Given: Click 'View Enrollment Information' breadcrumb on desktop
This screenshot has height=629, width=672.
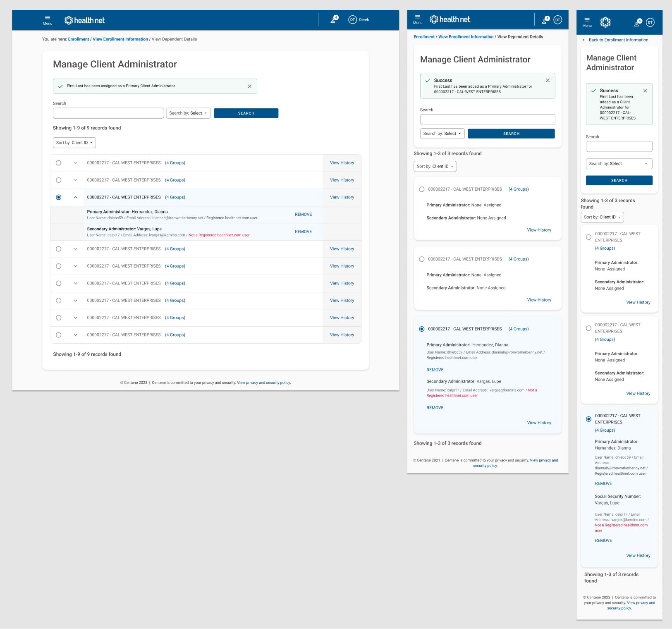Looking at the screenshot, I should coord(120,39).
